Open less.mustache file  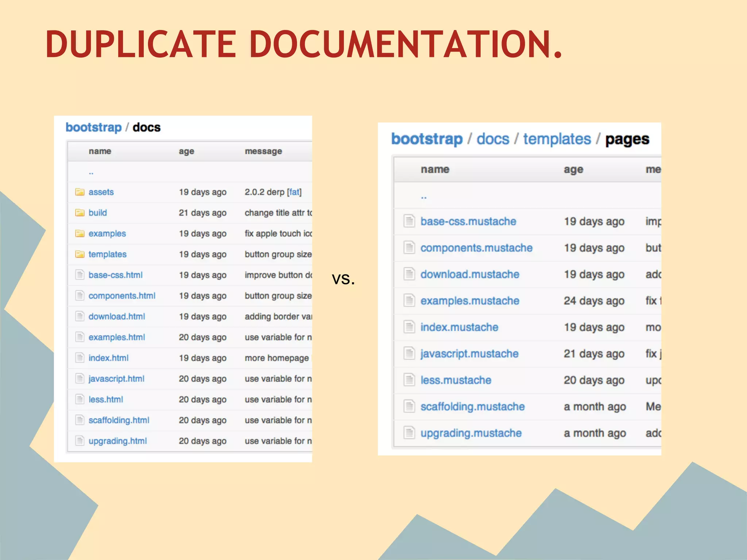click(456, 380)
